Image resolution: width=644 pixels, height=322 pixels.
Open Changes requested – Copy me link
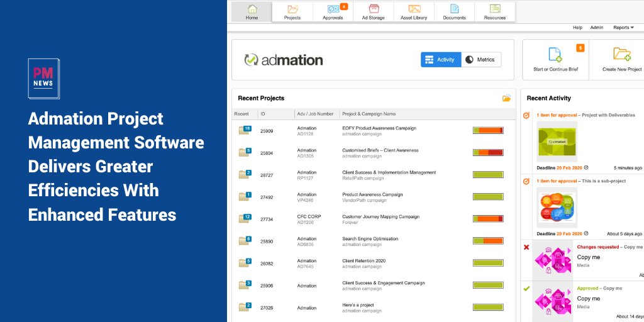[609, 247]
